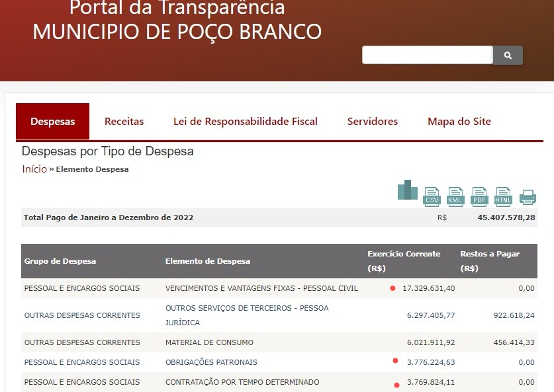554x392 pixels.
Task: Click Exercício Corrente (R$) column header
Action: pos(404,261)
